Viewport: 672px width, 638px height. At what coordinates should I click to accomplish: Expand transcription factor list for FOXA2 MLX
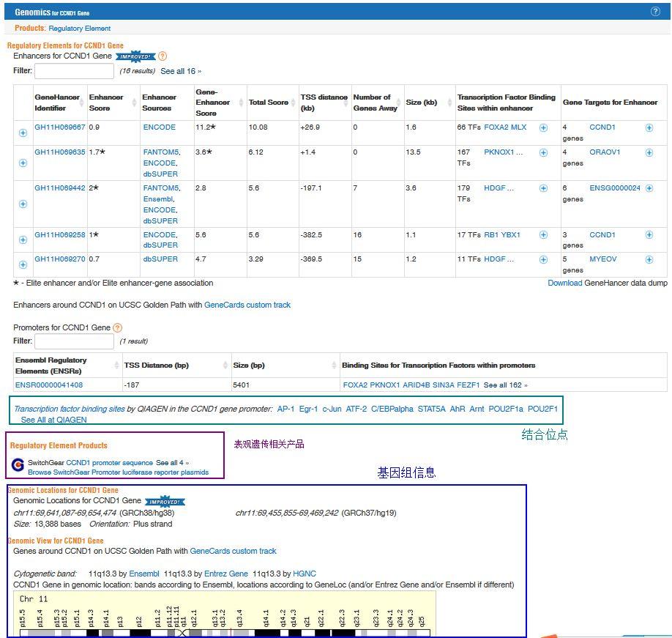coord(543,127)
